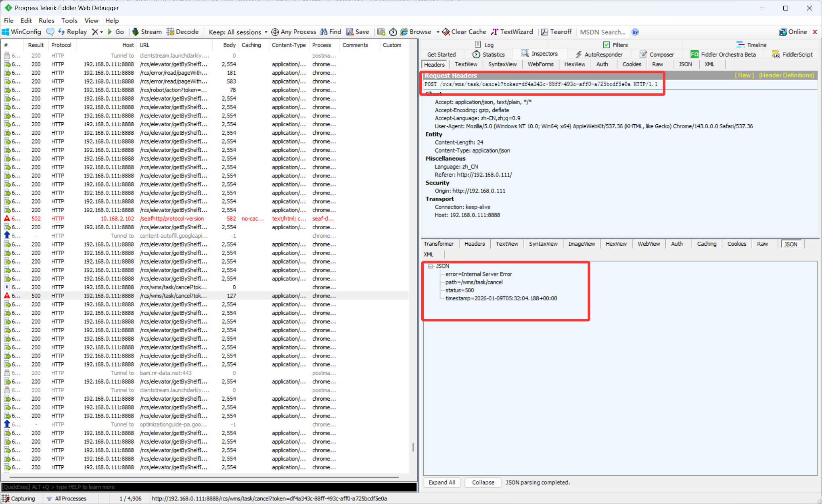This screenshot has width=822, height=504.
Task: Click the Header Definitions link
Action: (786, 75)
